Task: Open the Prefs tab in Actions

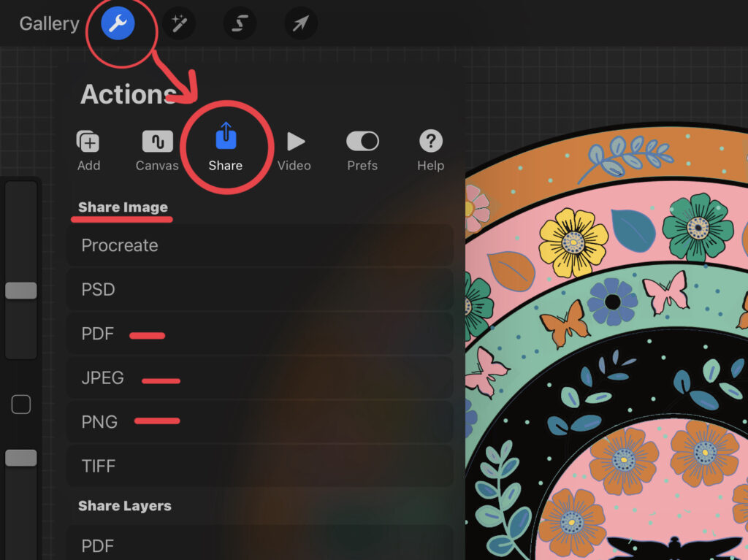Action: 362,150
